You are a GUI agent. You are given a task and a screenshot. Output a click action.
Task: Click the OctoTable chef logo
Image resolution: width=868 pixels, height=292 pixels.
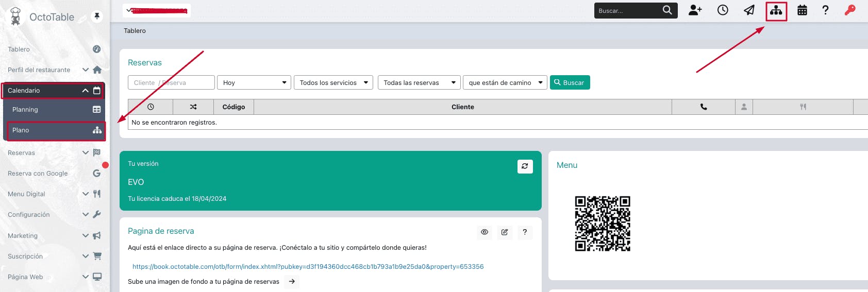click(x=15, y=16)
